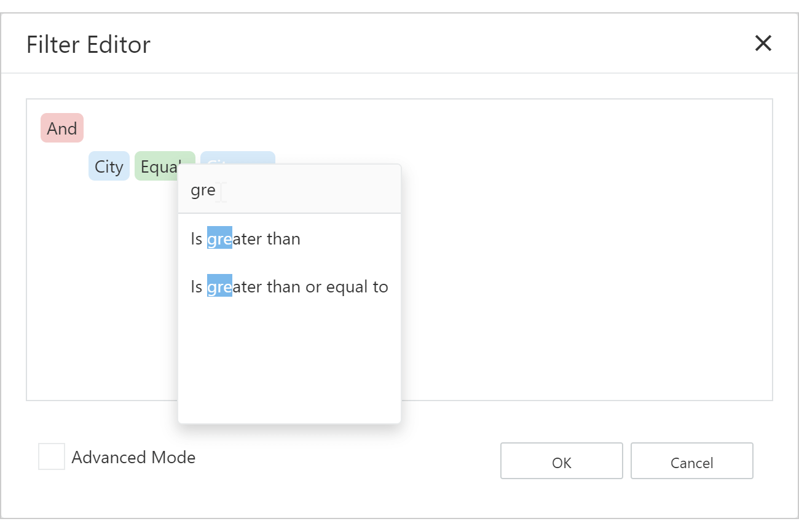
Task: Click the highlighted "gre" match text
Action: click(219, 238)
